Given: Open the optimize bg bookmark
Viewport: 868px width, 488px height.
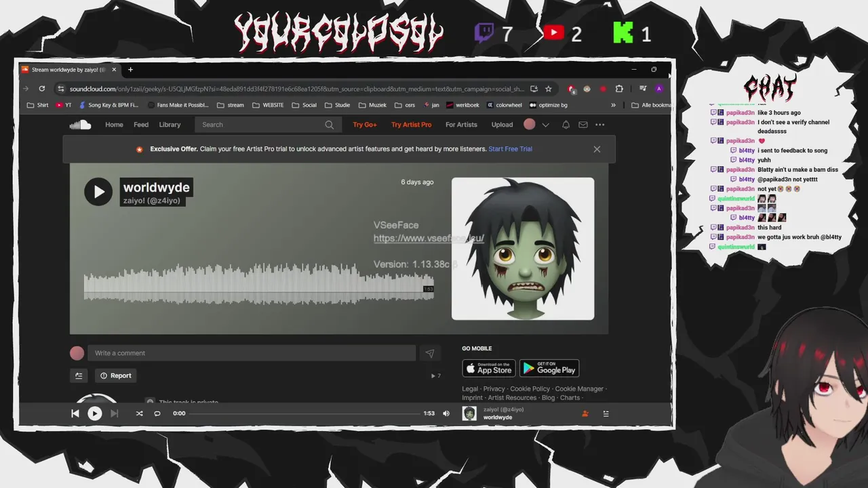Looking at the screenshot, I should coord(548,105).
